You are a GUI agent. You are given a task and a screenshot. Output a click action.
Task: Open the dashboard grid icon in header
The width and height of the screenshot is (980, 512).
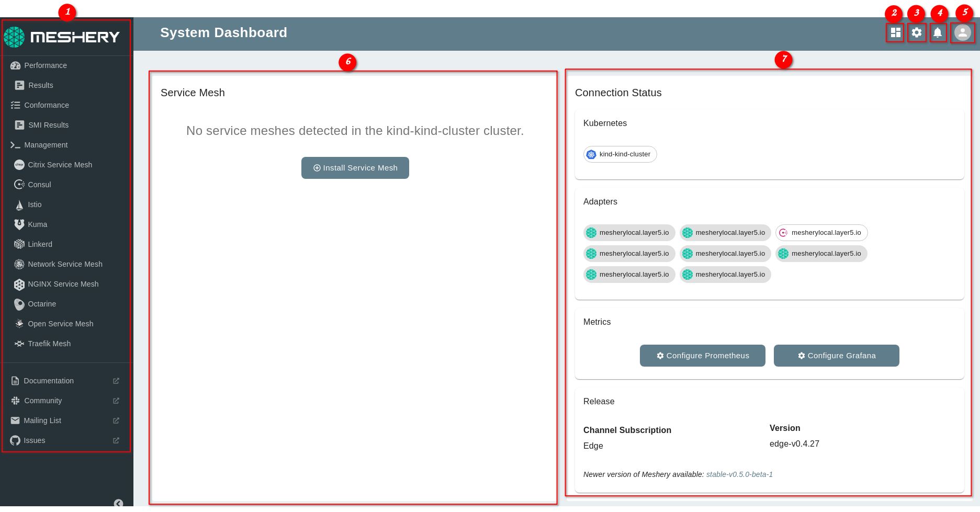click(x=895, y=32)
